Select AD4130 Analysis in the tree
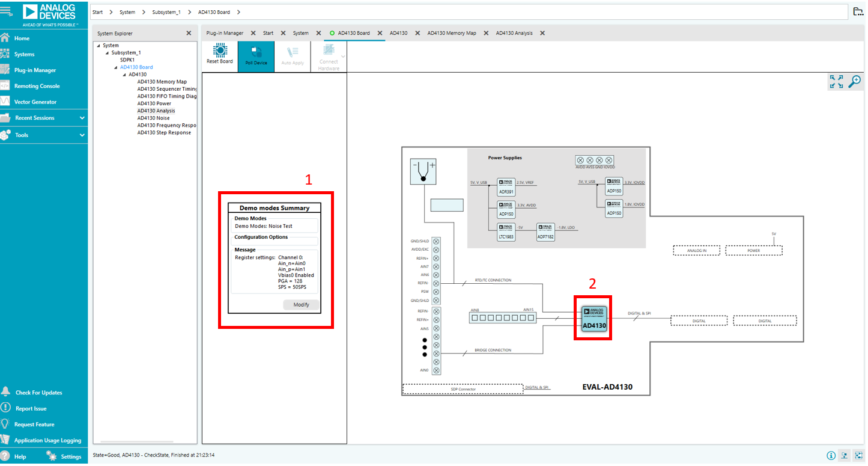Viewport: 868px width, 466px height. [156, 111]
